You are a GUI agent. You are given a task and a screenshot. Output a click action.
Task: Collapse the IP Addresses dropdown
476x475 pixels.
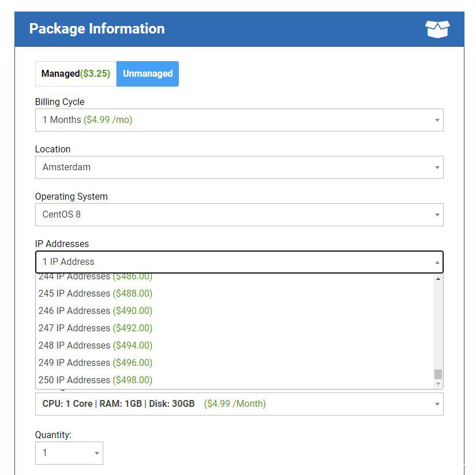[239, 262]
